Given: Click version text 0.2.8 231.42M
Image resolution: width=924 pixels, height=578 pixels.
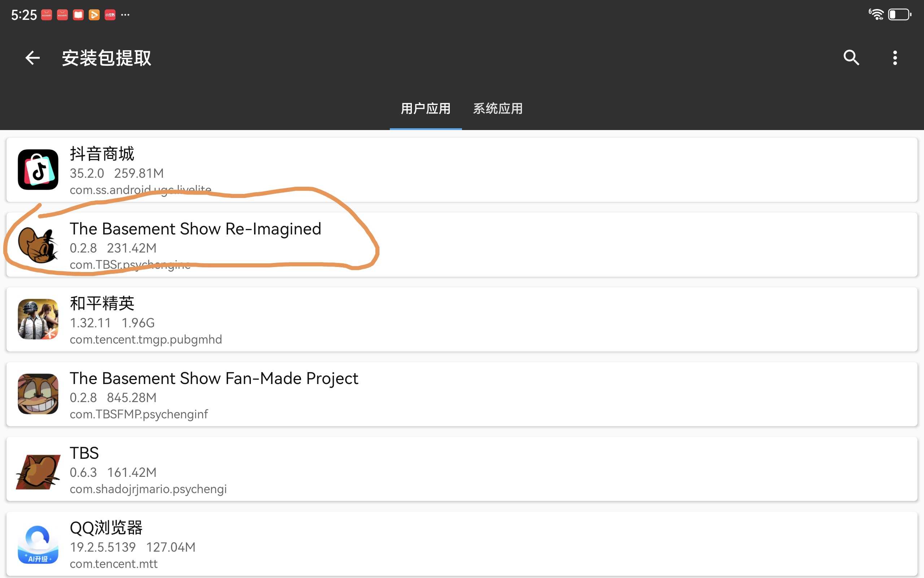Looking at the screenshot, I should tap(113, 248).
